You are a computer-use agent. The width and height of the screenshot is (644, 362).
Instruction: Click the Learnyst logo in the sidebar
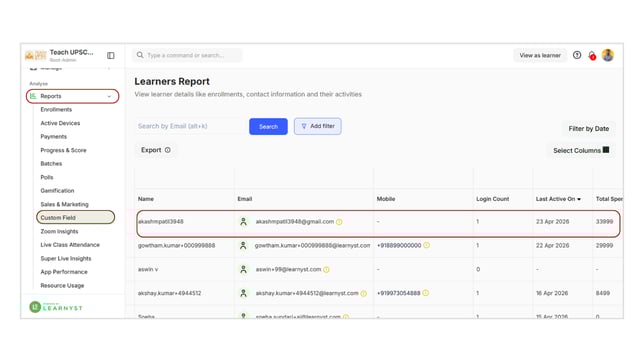click(56, 307)
